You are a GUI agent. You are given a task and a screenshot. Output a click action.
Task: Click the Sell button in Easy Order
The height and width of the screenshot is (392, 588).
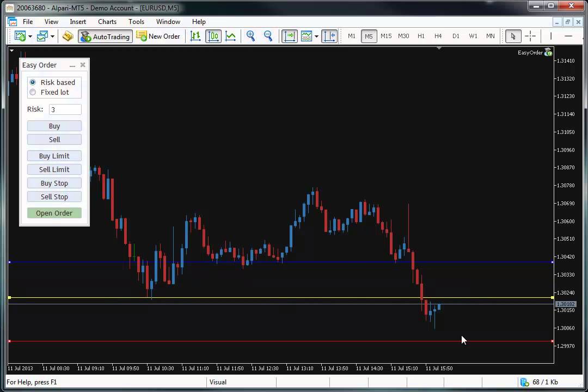[x=54, y=139]
